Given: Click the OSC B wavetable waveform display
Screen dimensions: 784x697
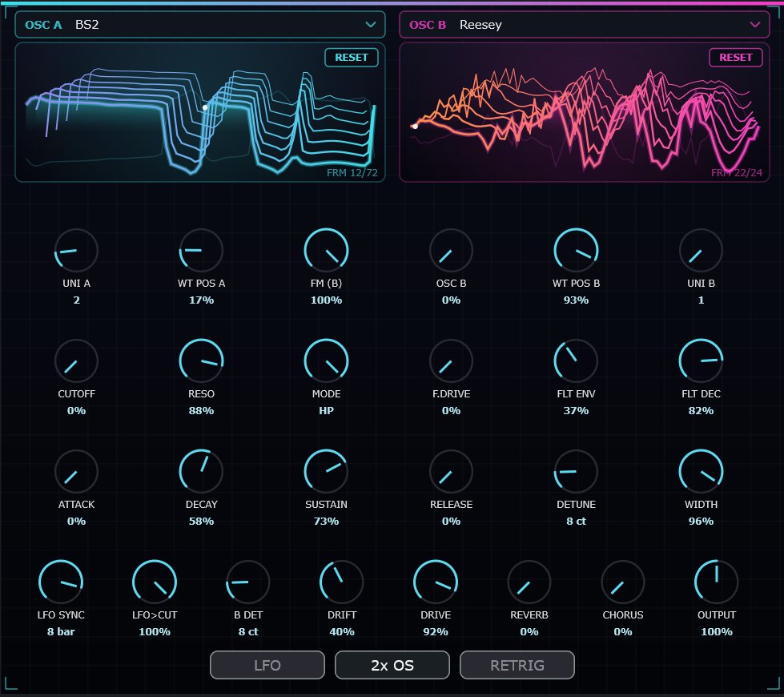Looking at the screenshot, I should tap(584, 112).
